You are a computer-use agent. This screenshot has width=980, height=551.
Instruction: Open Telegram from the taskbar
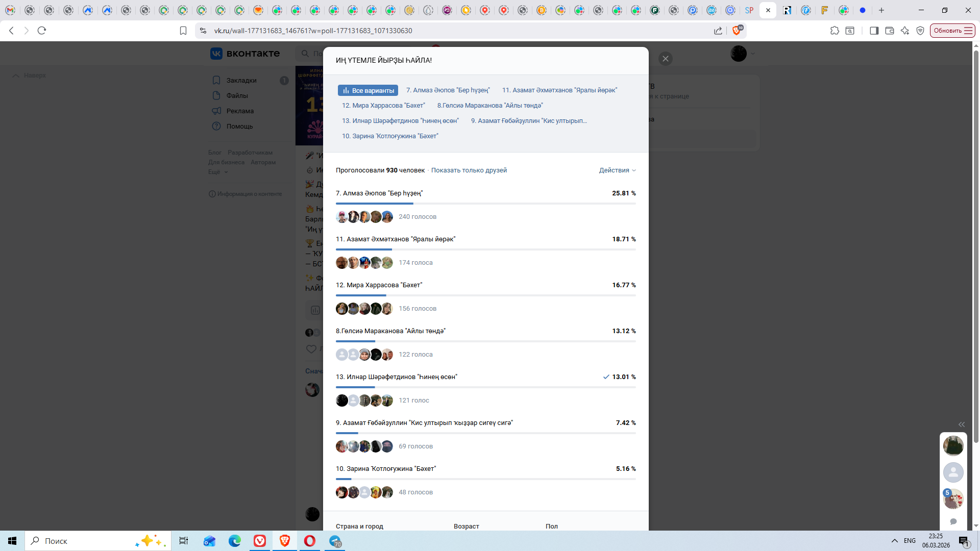[335, 541]
